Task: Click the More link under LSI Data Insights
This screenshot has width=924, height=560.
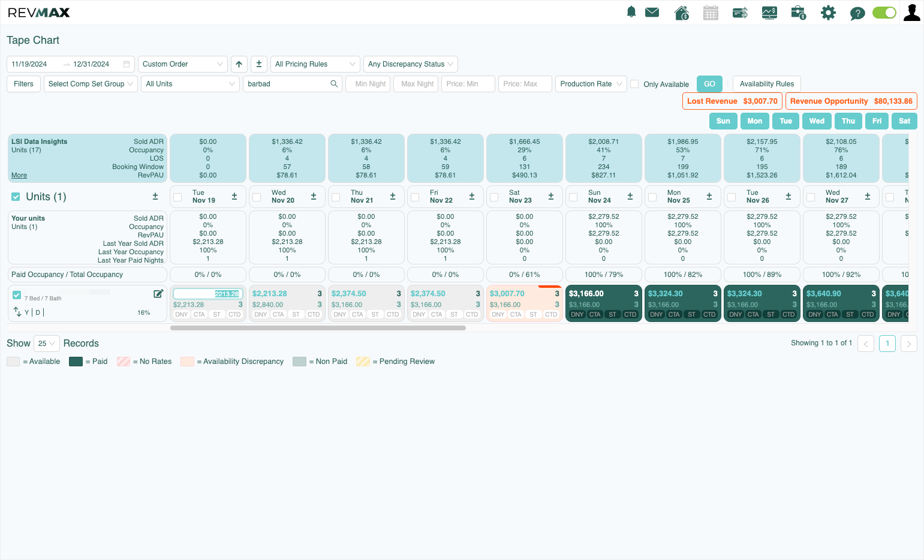Action: click(x=19, y=175)
